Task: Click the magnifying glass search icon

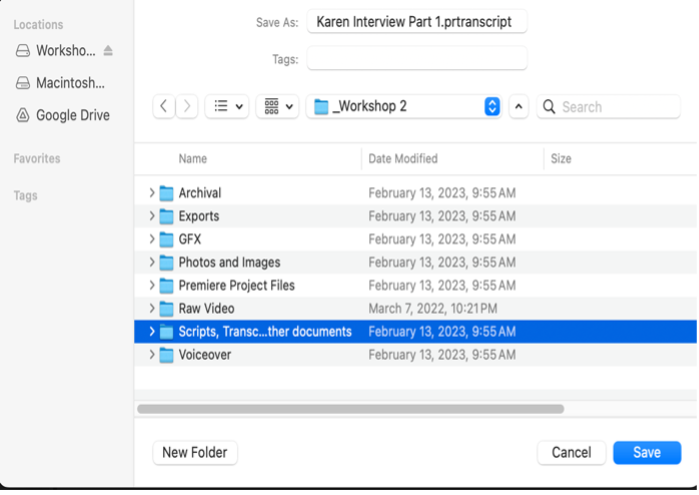Action: 549,107
